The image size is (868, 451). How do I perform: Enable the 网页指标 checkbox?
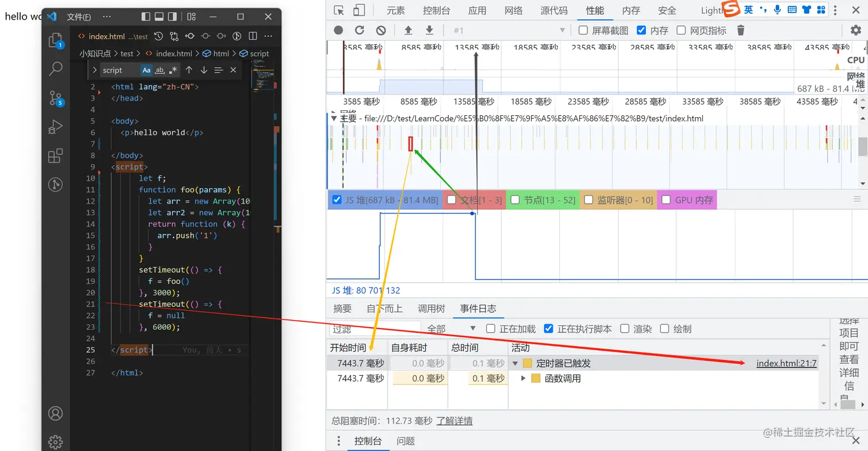click(x=681, y=30)
